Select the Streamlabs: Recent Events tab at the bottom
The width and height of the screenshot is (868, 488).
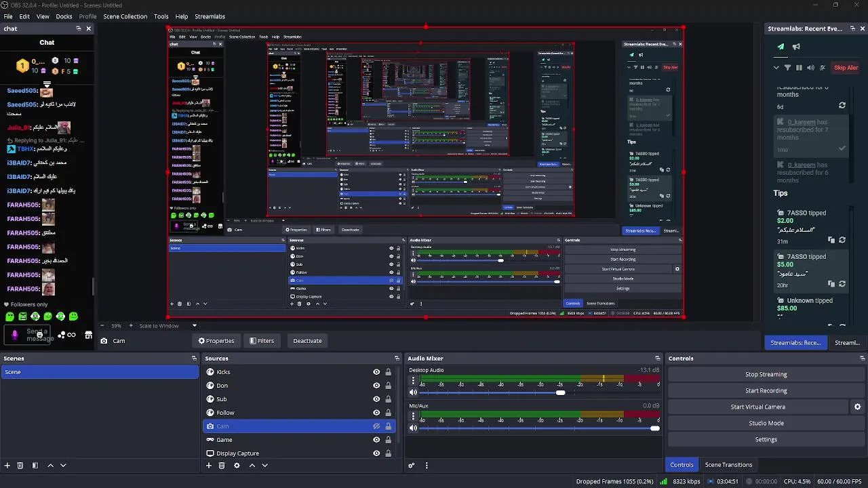coord(795,343)
